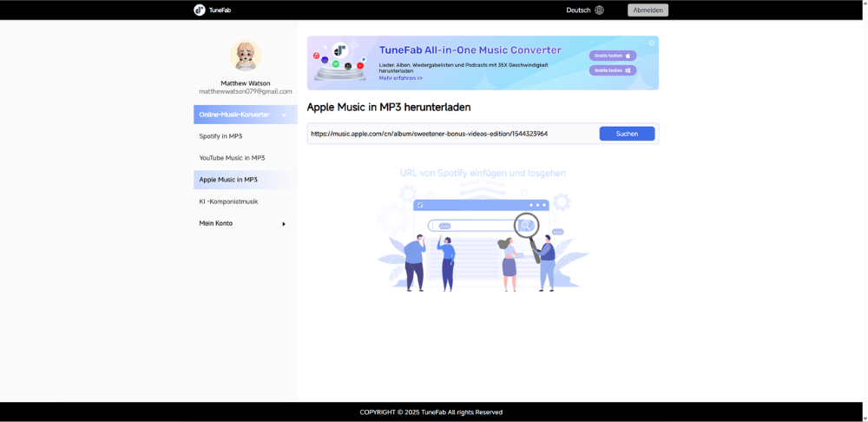Open the Mein Konto menu item
This screenshot has width=868, height=422.
point(216,223)
